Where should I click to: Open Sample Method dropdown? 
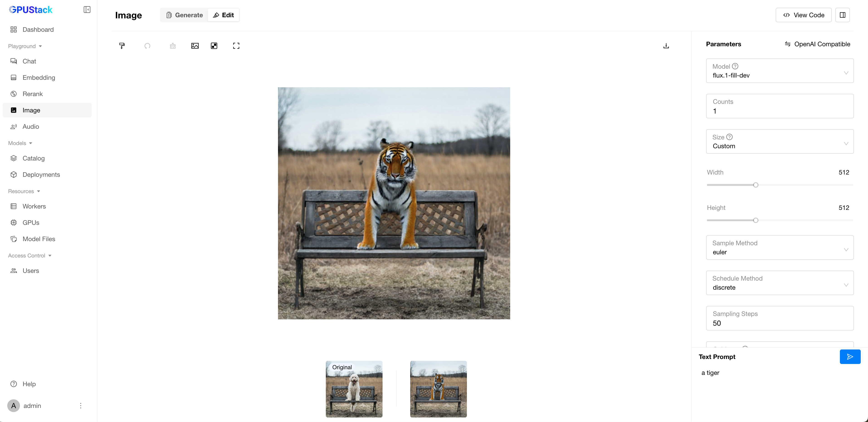[779, 247]
